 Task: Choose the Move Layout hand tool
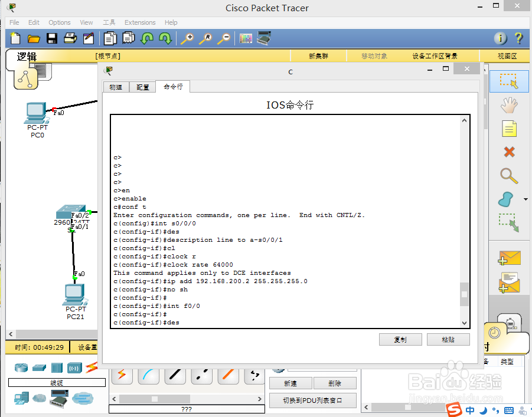509,105
